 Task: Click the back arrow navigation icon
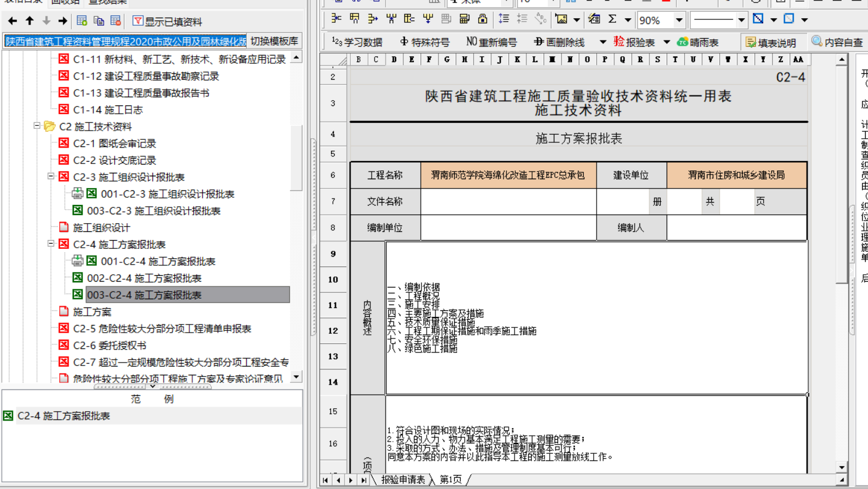pyautogui.click(x=12, y=21)
